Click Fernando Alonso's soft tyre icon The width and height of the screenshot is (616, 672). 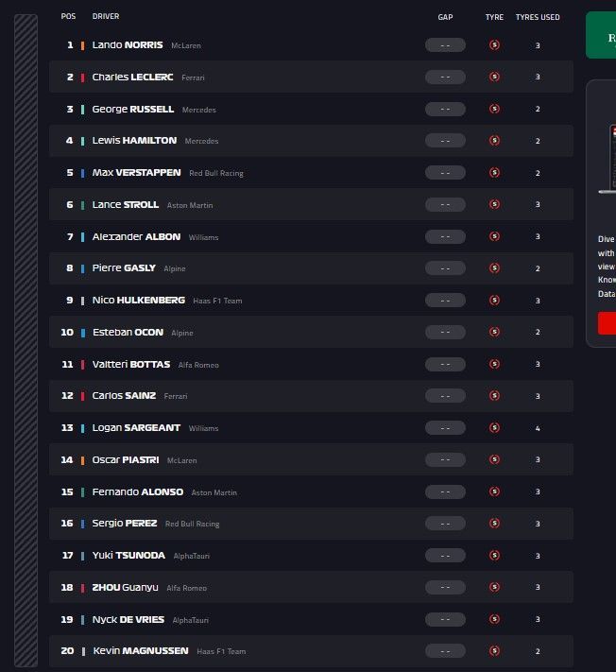pos(494,491)
